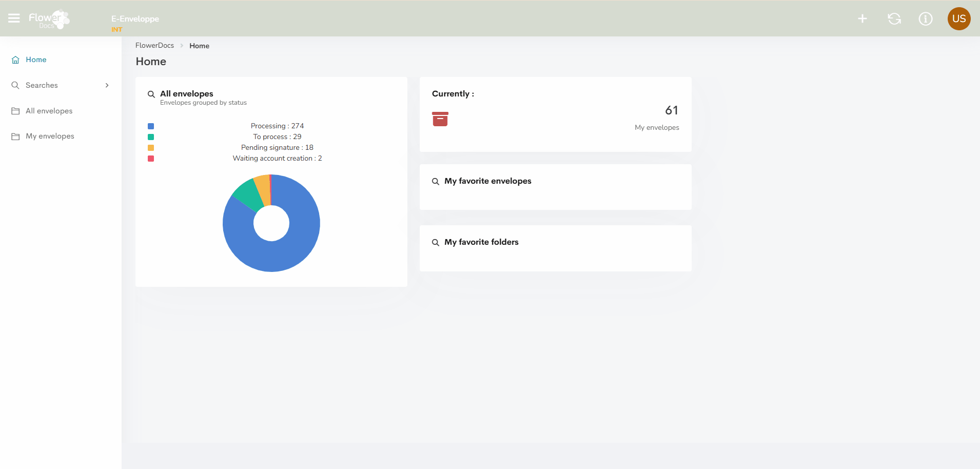Open the All envelopes card title
This screenshot has width=980, height=469.
(x=187, y=93)
